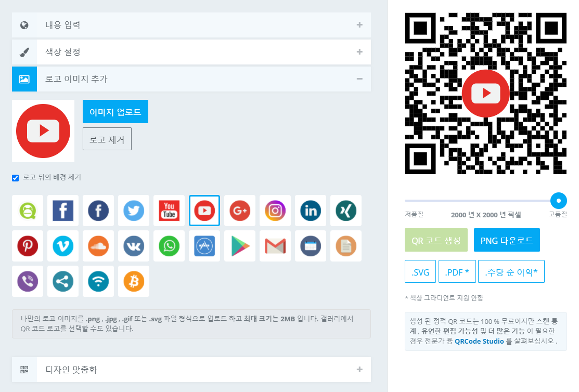Pick the Twitter bird logo

coord(134,211)
